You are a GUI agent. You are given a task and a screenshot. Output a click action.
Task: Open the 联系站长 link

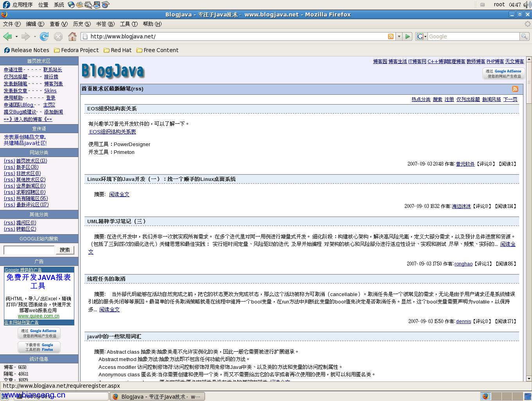tap(52, 70)
